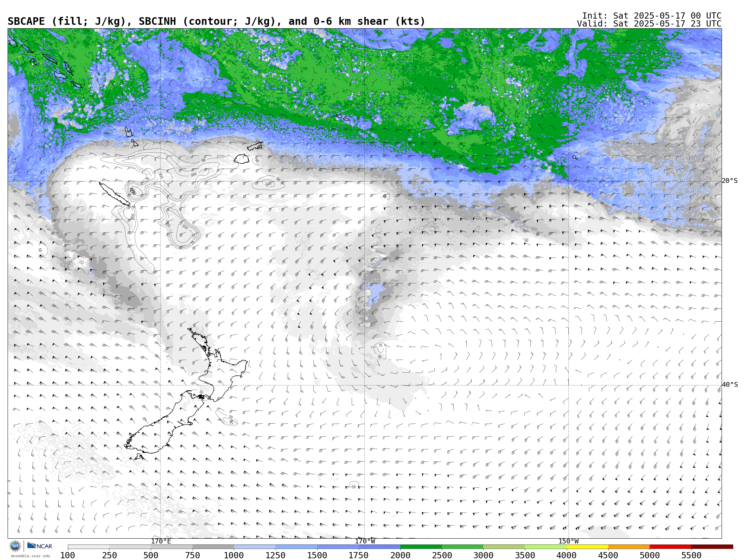Click the 100 colorbar tick label
The width and height of the screenshot is (744, 560).
68,556
